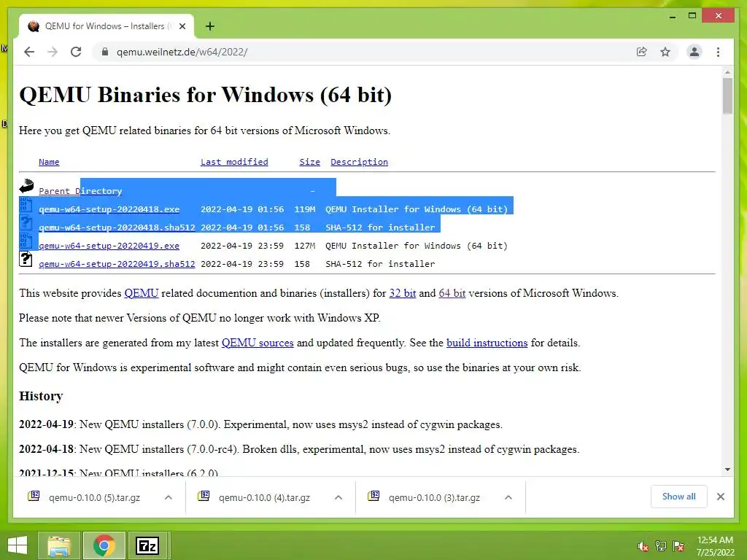Reload the current page
The height and width of the screenshot is (560, 747).
click(x=76, y=52)
